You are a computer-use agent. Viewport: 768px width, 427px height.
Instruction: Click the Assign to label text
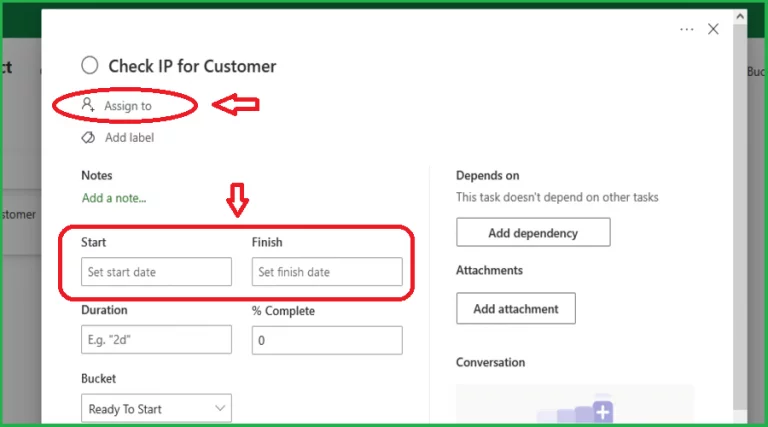(x=128, y=106)
